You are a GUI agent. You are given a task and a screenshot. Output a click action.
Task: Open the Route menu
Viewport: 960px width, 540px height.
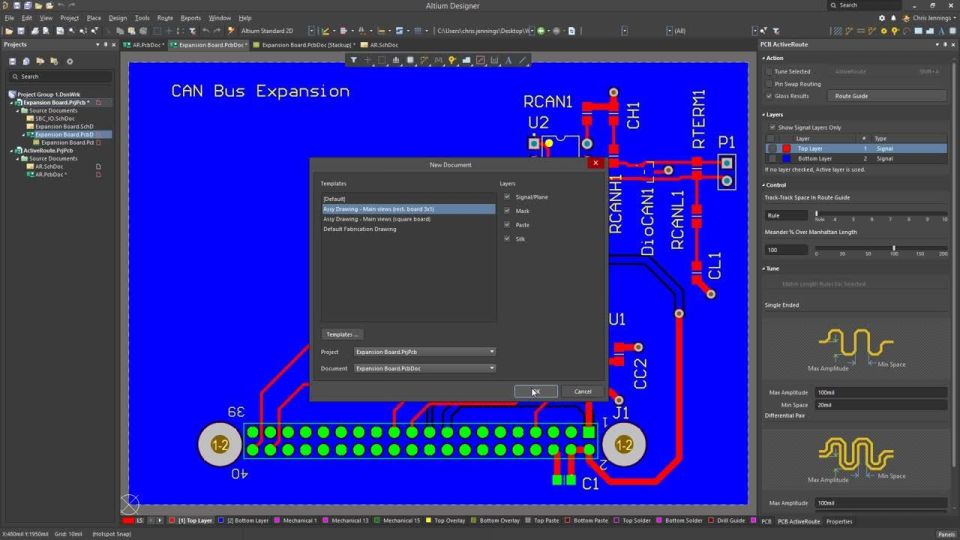[165, 18]
